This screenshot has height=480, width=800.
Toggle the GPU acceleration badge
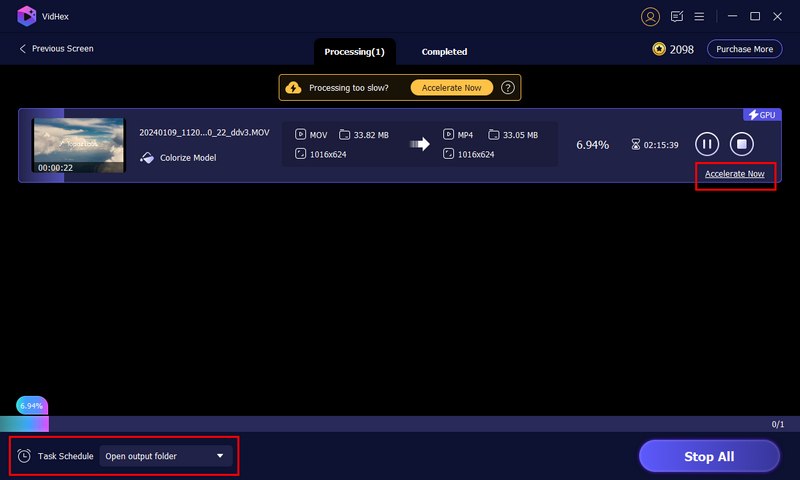coord(761,115)
